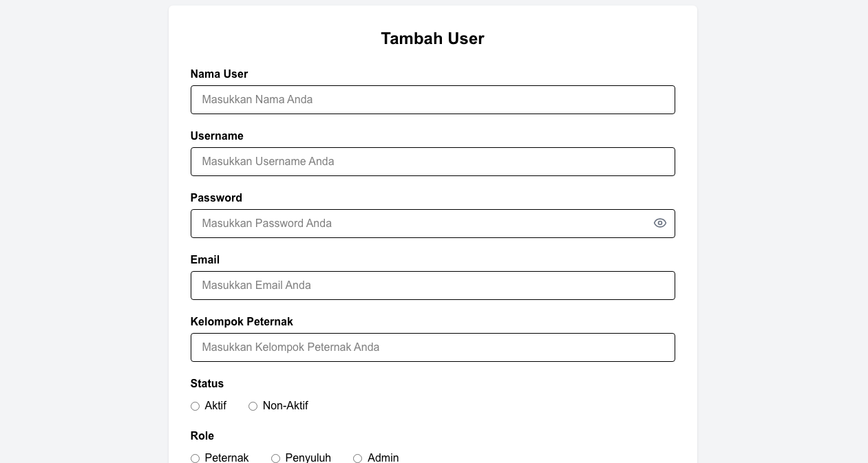Image resolution: width=868 pixels, height=463 pixels.
Task: Click the 'Username' field label
Action: (217, 136)
